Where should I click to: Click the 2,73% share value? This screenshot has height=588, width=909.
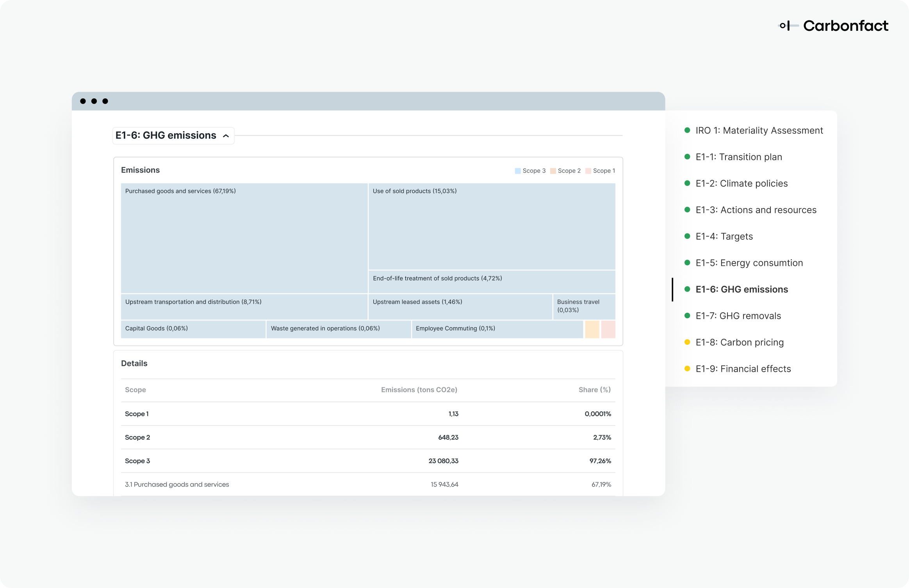pyautogui.click(x=602, y=437)
